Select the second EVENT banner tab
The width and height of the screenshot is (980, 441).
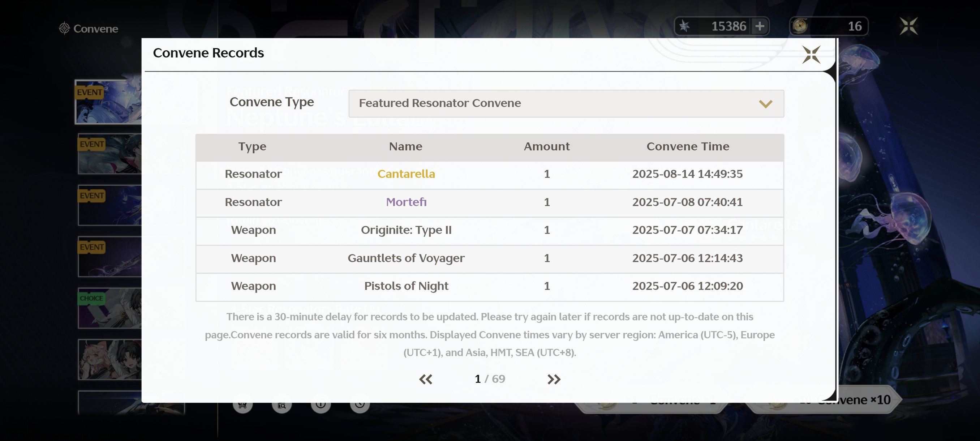(109, 154)
